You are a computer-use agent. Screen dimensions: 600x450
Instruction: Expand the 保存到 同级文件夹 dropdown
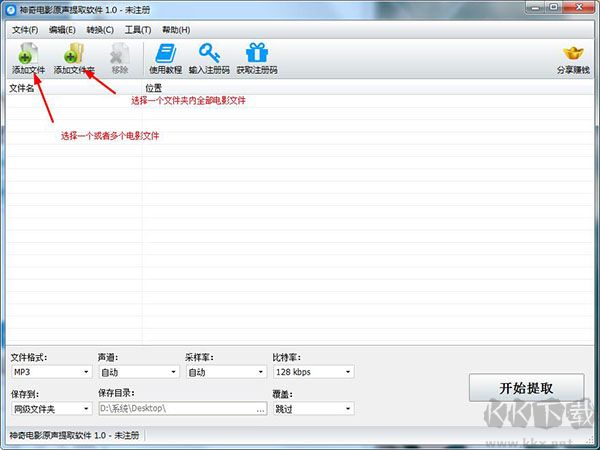[x=52, y=409]
